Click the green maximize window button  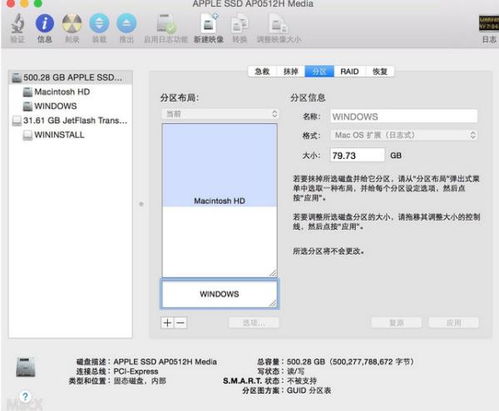38,3
